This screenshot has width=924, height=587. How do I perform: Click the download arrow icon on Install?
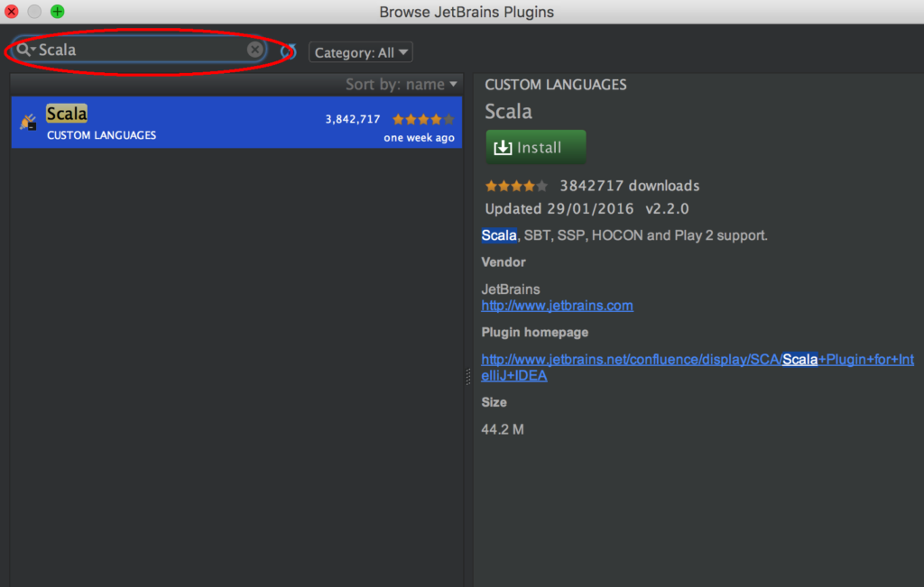(x=503, y=148)
